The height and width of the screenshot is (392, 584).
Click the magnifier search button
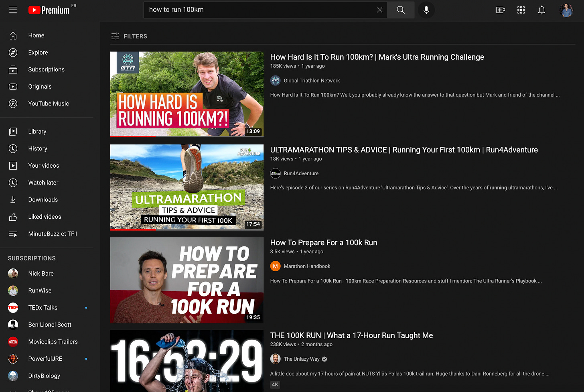point(401,10)
